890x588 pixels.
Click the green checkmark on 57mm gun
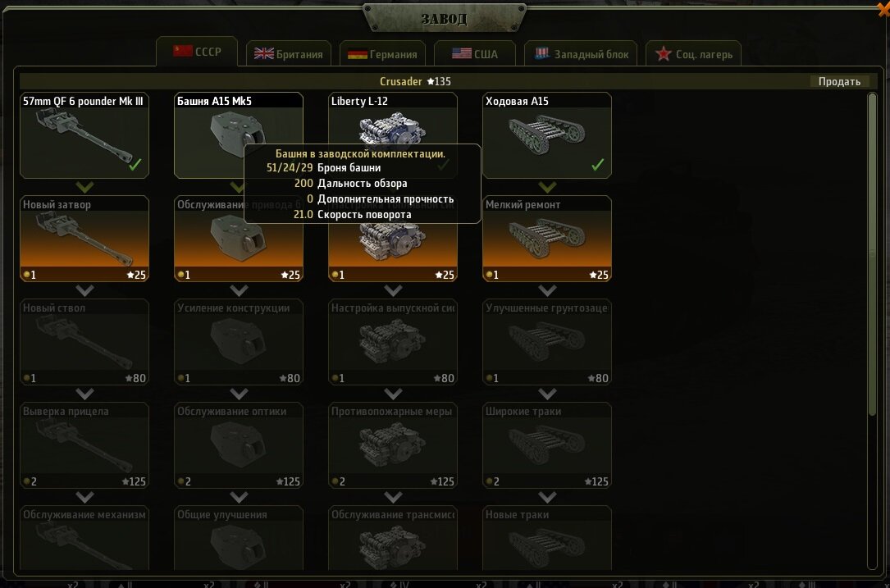[x=135, y=165]
